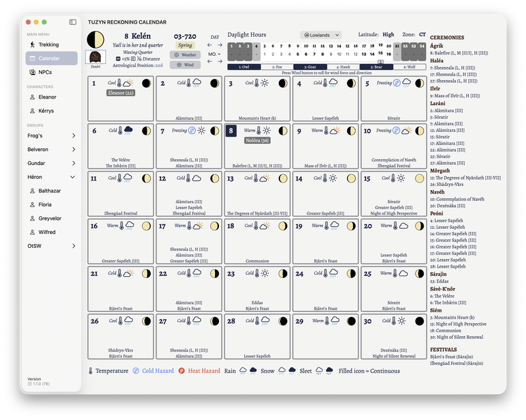Click the cold hazard icon on day 7
Screen dimensions: 526x420
pos(192,131)
